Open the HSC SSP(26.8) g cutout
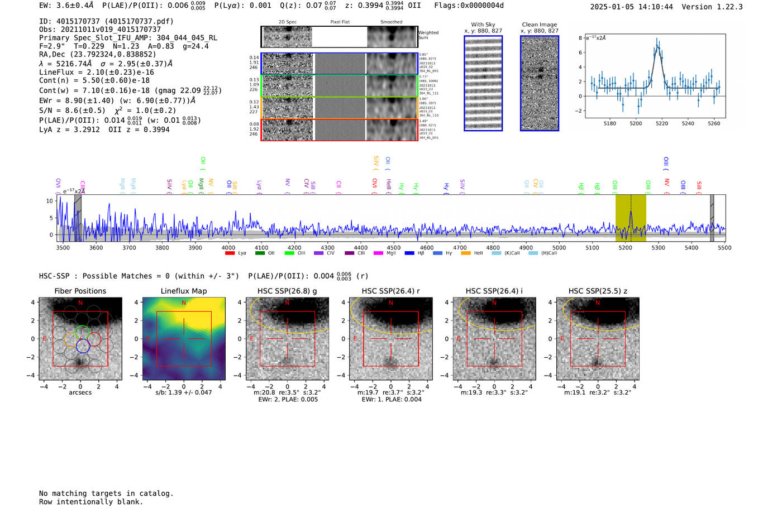Image resolution: width=782 pixels, height=532 pixels. click(287, 339)
